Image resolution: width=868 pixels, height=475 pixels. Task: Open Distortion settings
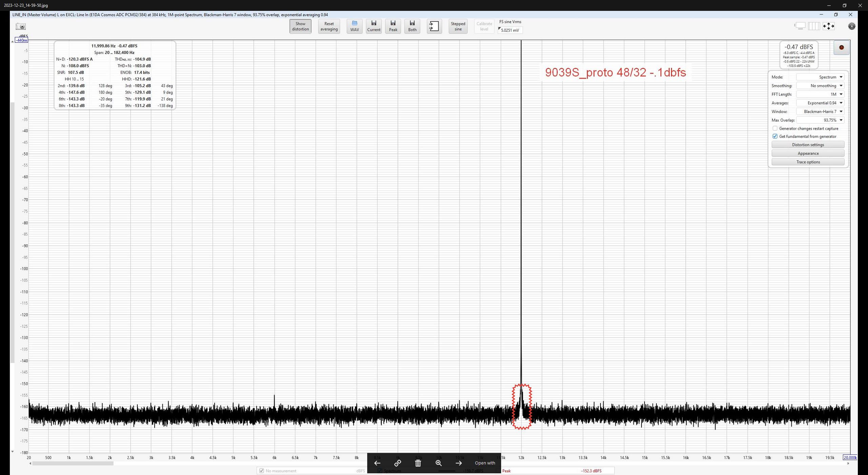pos(808,145)
